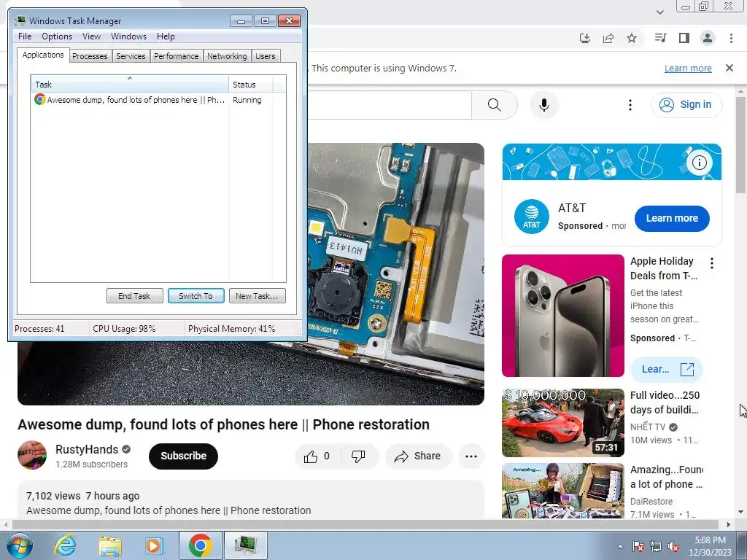Click the YouTube Sign in button
747x560 pixels.
(686, 105)
